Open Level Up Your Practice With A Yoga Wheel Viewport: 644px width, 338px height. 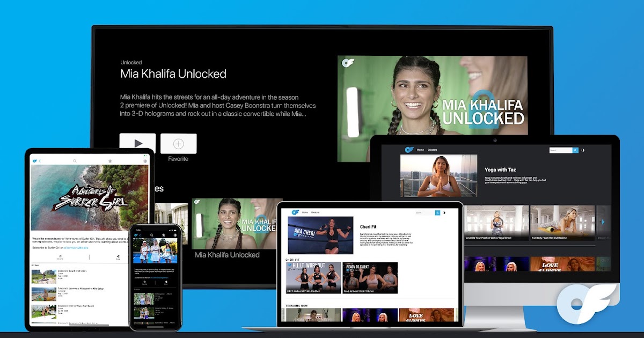(x=496, y=223)
